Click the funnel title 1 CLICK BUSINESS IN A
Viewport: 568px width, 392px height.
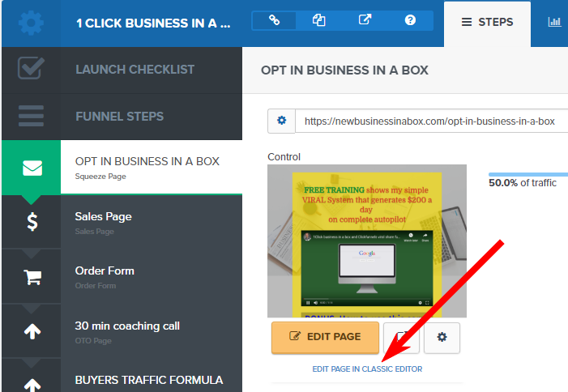click(x=153, y=23)
